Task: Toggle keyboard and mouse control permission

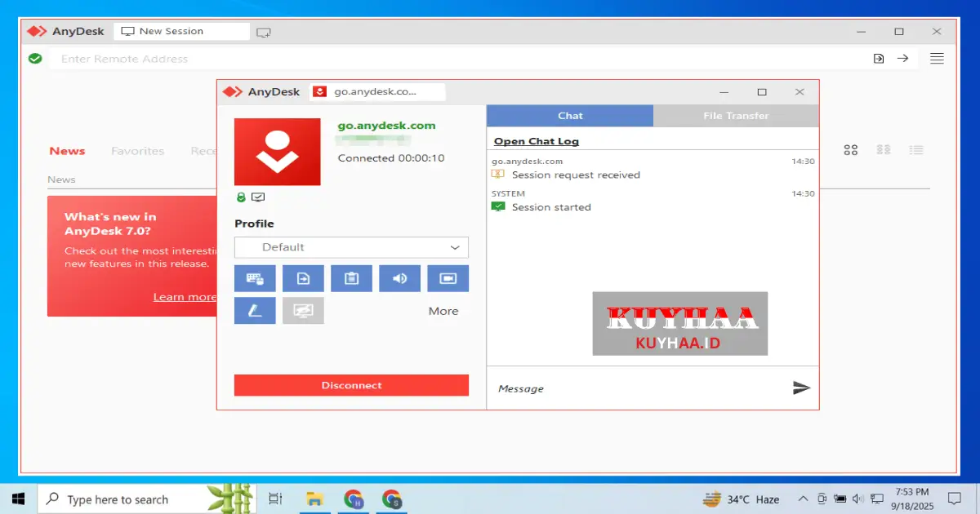Action: click(x=255, y=278)
